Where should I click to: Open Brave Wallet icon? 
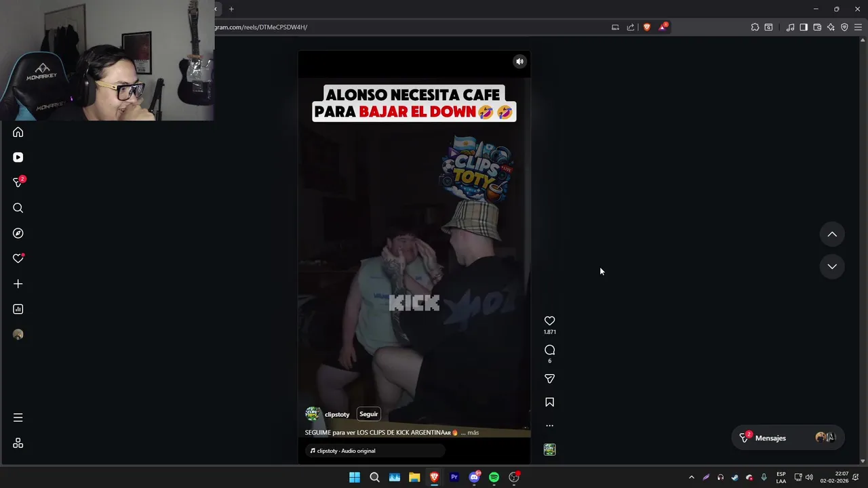pos(817,27)
